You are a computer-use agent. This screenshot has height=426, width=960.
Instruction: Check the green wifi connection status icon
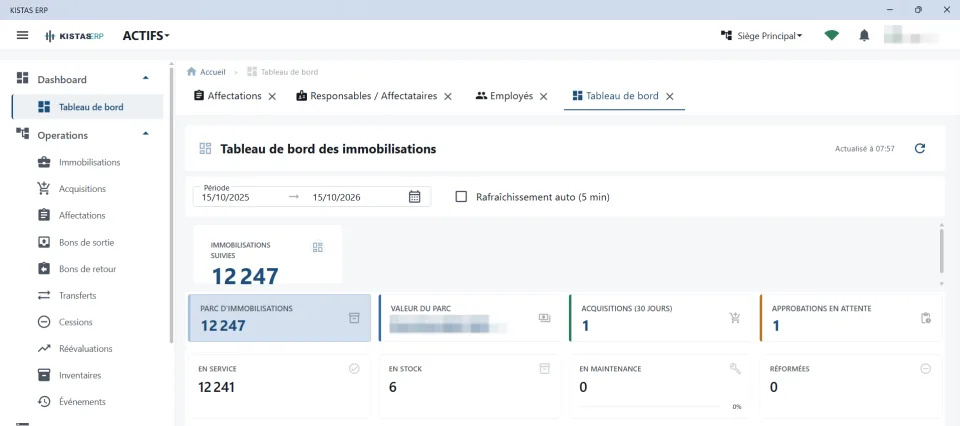pyautogui.click(x=831, y=36)
